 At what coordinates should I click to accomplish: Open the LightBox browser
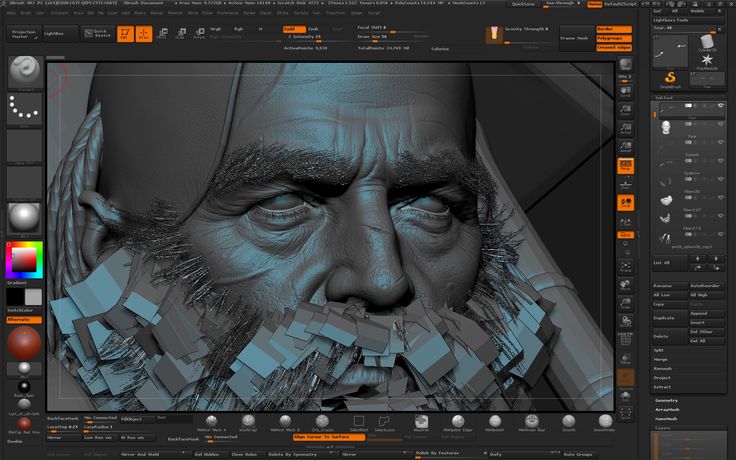(x=53, y=34)
